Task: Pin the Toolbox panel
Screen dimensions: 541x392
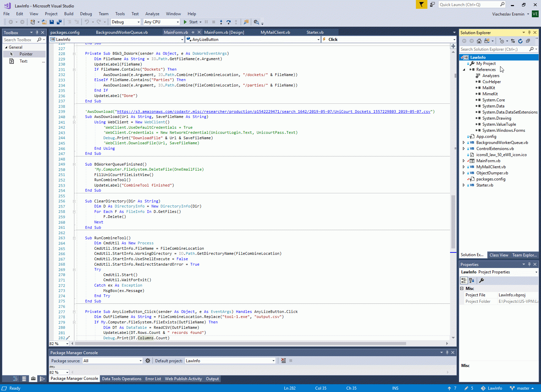Action: click(x=37, y=32)
